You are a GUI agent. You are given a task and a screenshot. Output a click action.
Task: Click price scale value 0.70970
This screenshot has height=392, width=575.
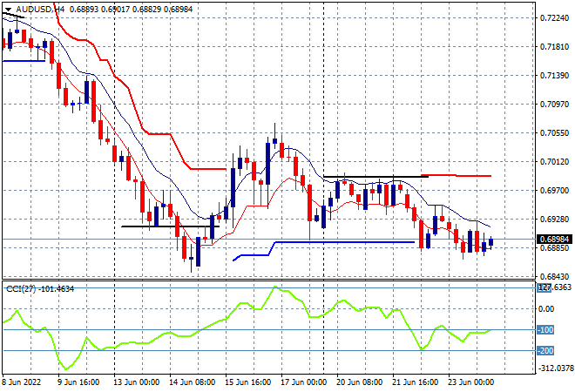click(x=554, y=105)
